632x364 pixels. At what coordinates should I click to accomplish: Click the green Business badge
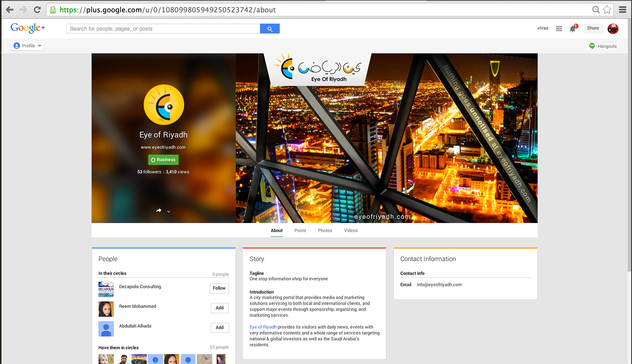[163, 160]
